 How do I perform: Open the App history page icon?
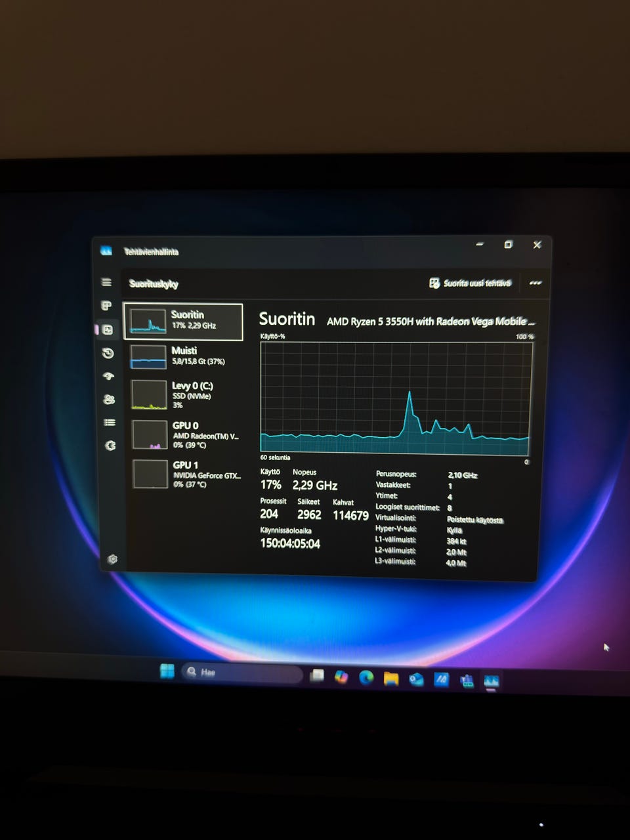coord(108,353)
